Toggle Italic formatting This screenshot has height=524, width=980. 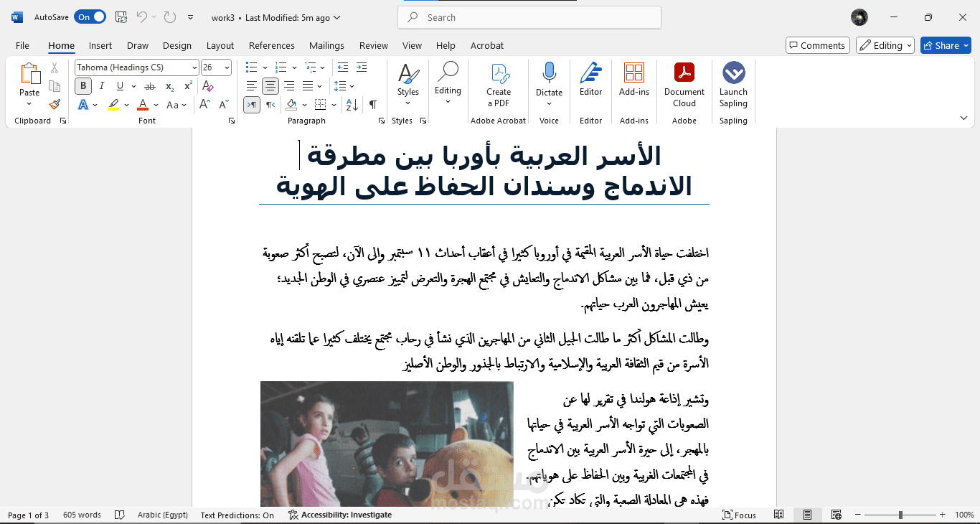102,86
